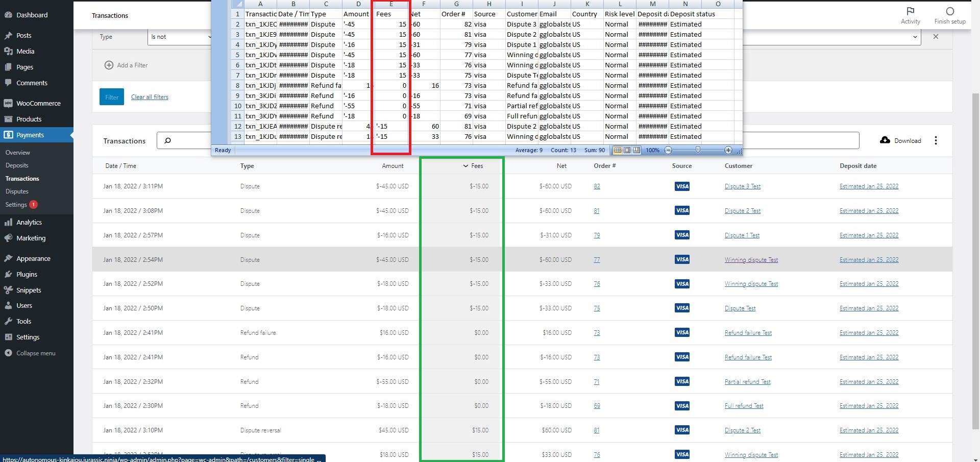Enable Page Break Preview in Excel status bar
Image resolution: width=980 pixels, height=462 pixels.
click(x=635, y=150)
